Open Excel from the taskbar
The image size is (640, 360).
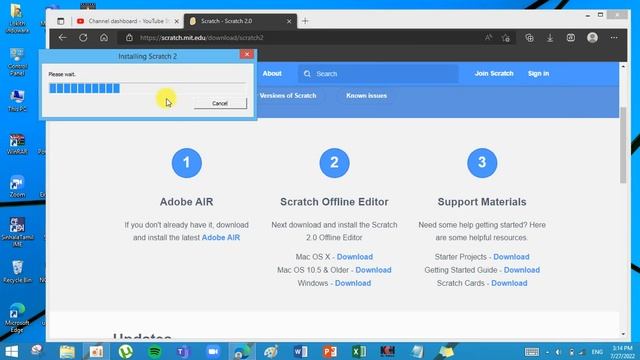(x=359, y=351)
